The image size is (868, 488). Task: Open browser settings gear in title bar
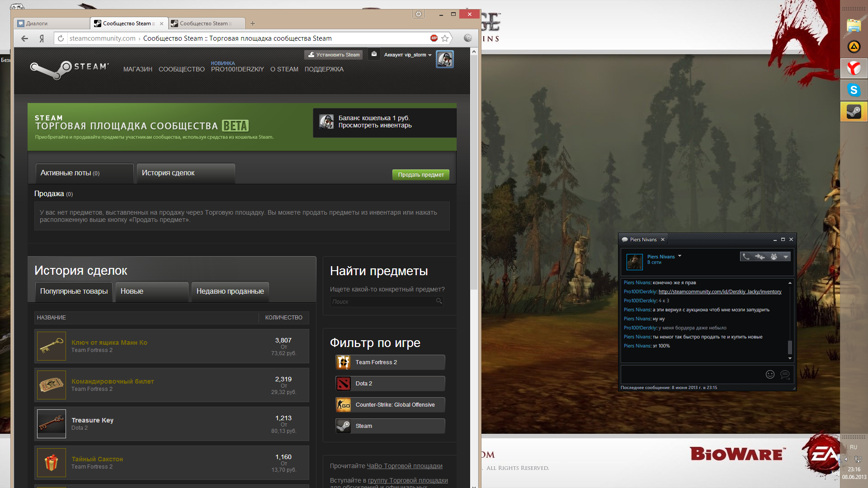(419, 14)
